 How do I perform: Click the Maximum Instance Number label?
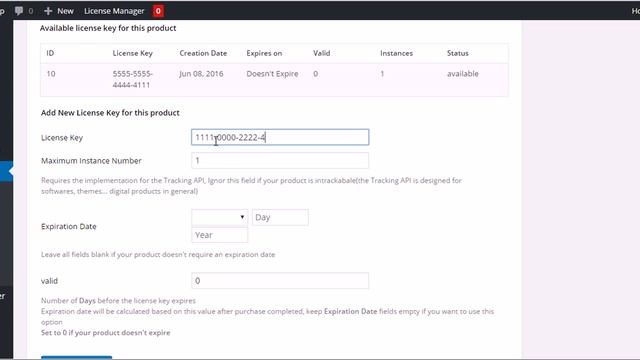[91, 161]
